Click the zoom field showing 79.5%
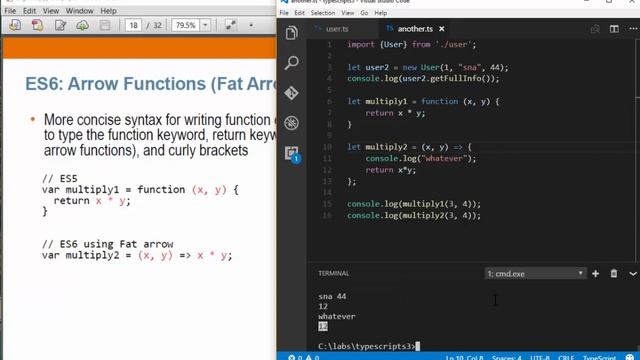Viewport: 640px width, 360px height. pos(186,25)
